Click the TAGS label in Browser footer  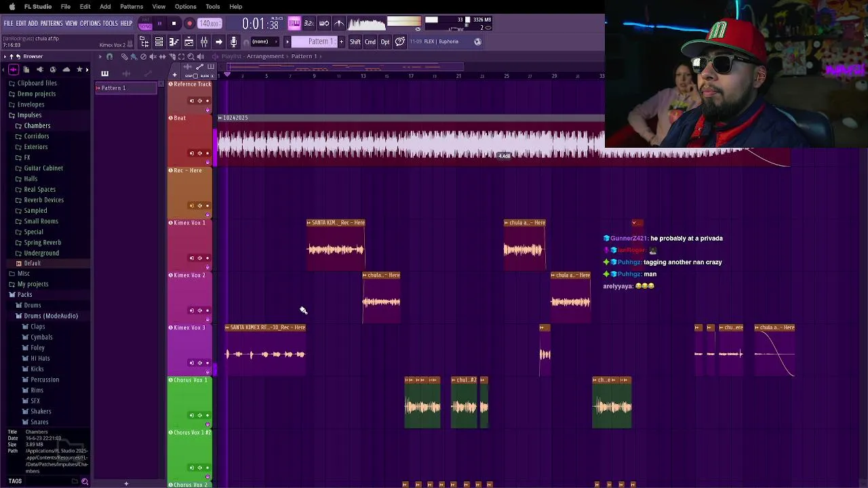15,481
